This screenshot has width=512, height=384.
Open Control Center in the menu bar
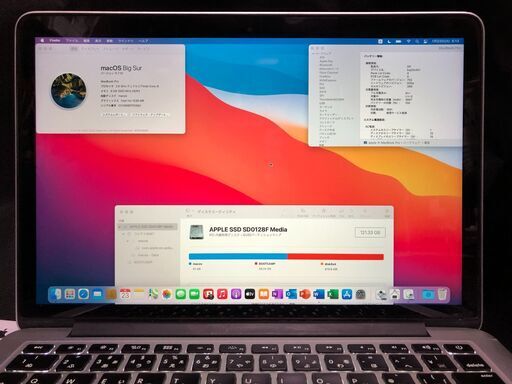[425, 41]
